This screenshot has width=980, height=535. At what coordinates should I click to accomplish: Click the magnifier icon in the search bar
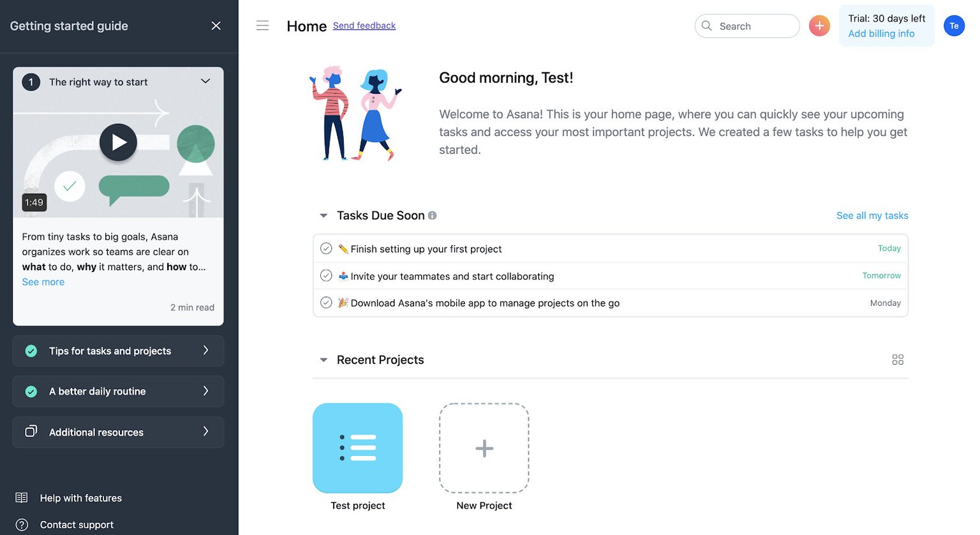click(706, 26)
